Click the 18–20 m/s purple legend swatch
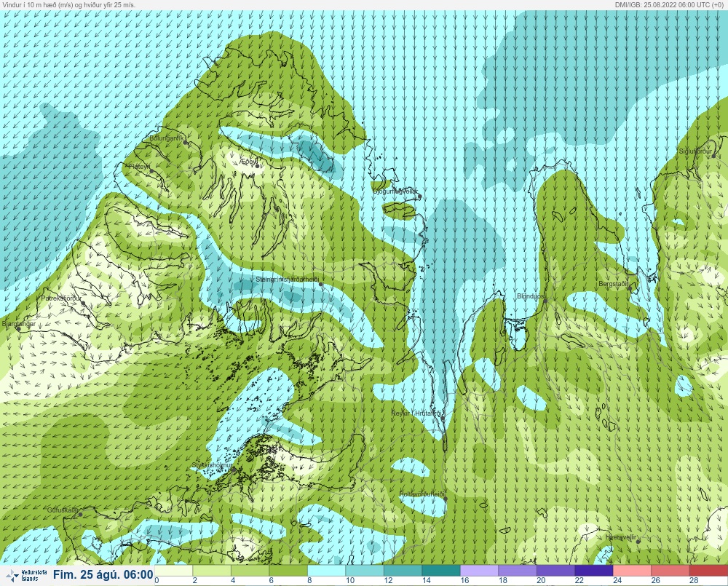The width and height of the screenshot is (728, 586). click(x=518, y=570)
